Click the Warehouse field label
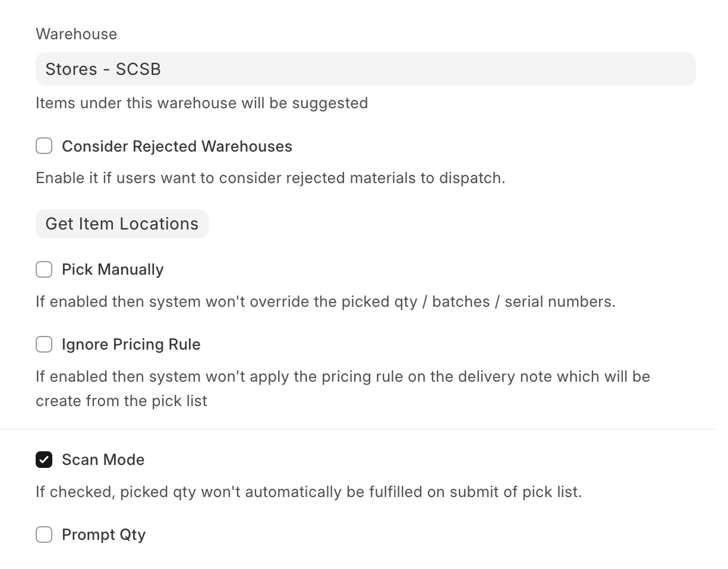Image resolution: width=728 pixels, height=569 pixels. click(76, 34)
